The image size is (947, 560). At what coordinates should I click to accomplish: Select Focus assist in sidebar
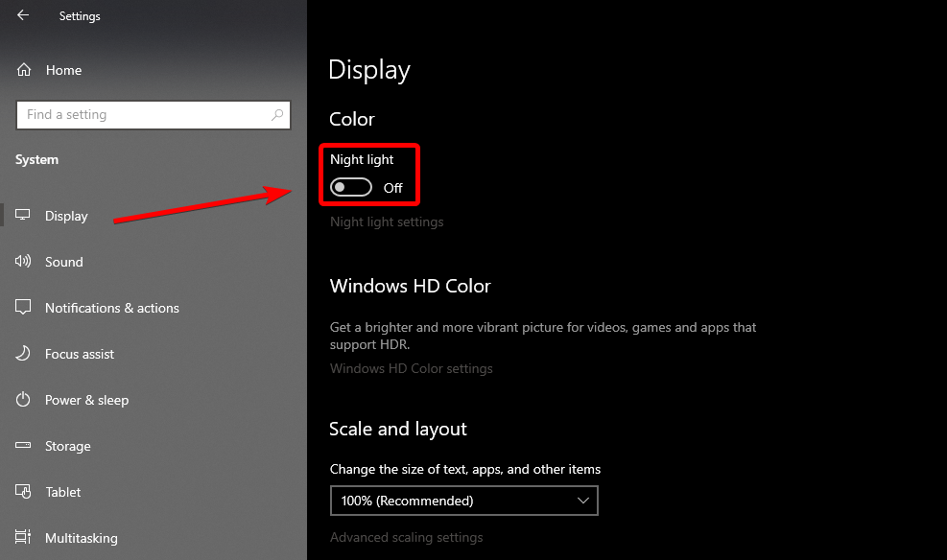(x=80, y=354)
